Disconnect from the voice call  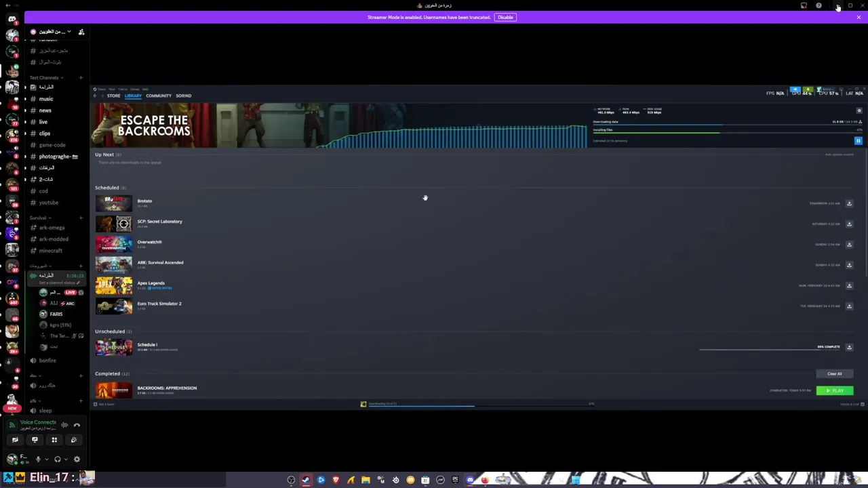point(77,426)
